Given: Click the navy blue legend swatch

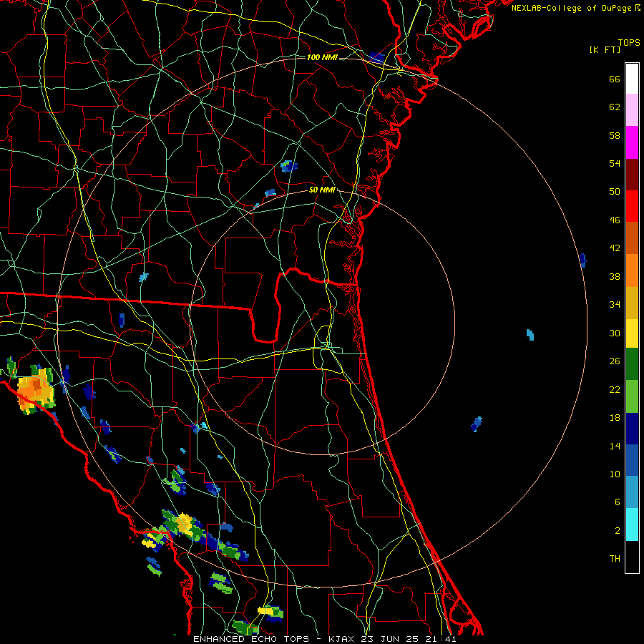Looking at the screenshot, I should (x=632, y=429).
